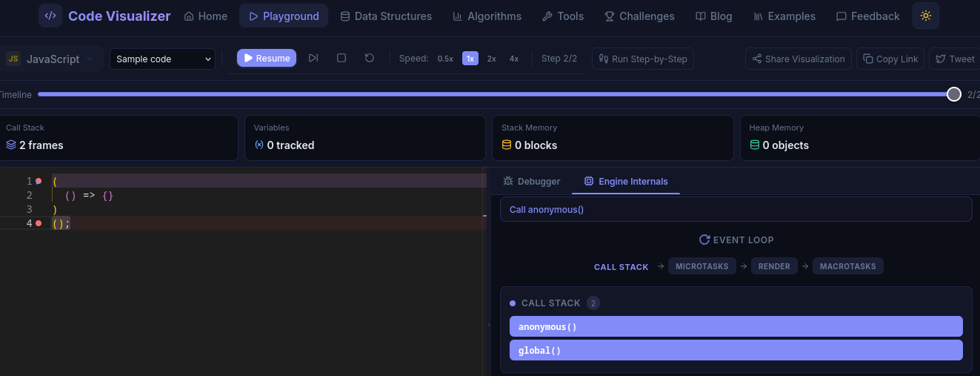Toggle the breakpoint on line 4
Screen dimensions: 980x376
click(39, 223)
